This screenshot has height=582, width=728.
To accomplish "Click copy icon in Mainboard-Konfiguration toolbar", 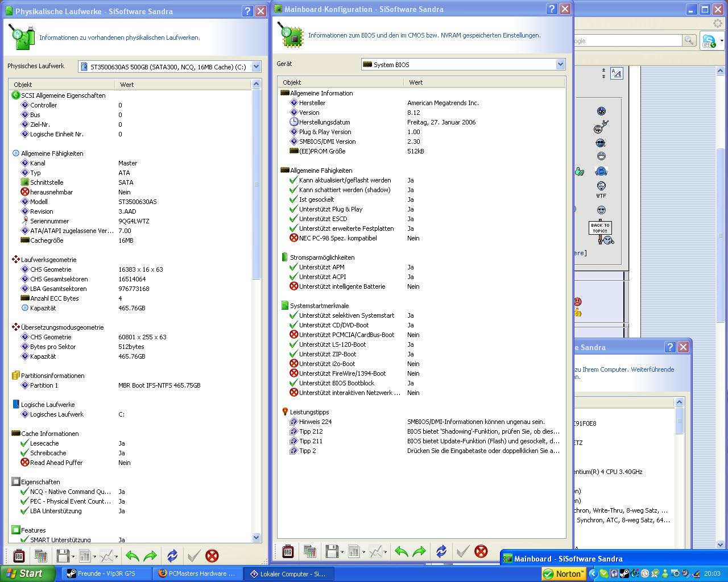I will [309, 551].
